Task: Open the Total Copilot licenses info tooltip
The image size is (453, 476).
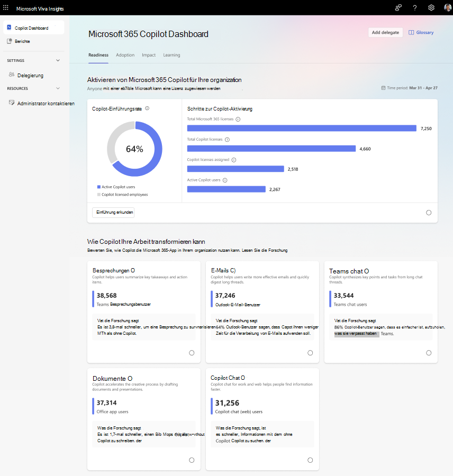Action: (x=226, y=138)
